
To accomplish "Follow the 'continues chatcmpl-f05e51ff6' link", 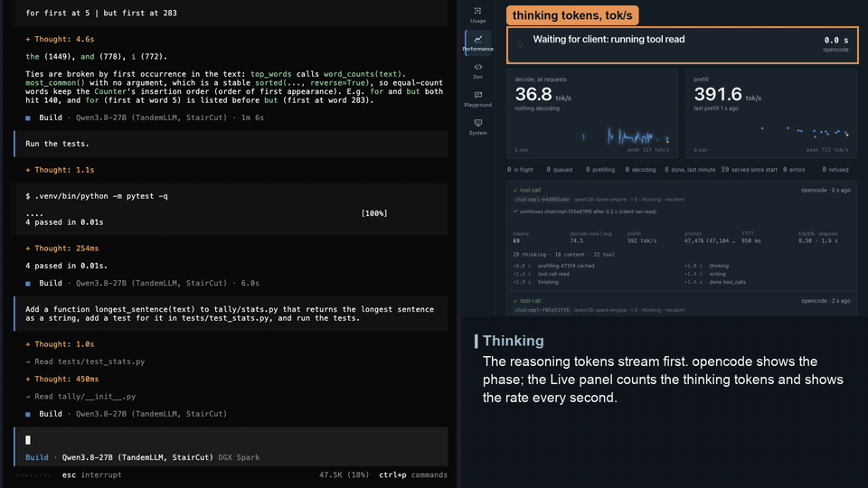I will (588, 211).
